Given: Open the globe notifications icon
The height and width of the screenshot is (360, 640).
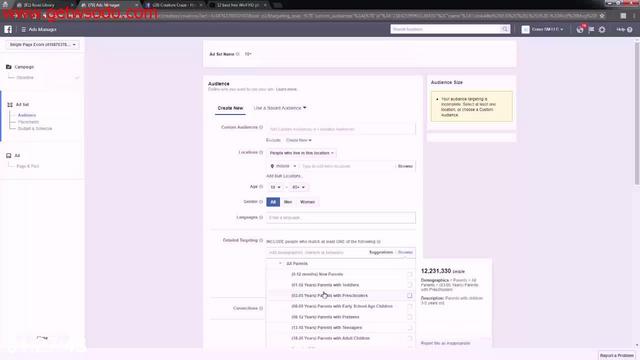Looking at the screenshot, I should (580, 29).
